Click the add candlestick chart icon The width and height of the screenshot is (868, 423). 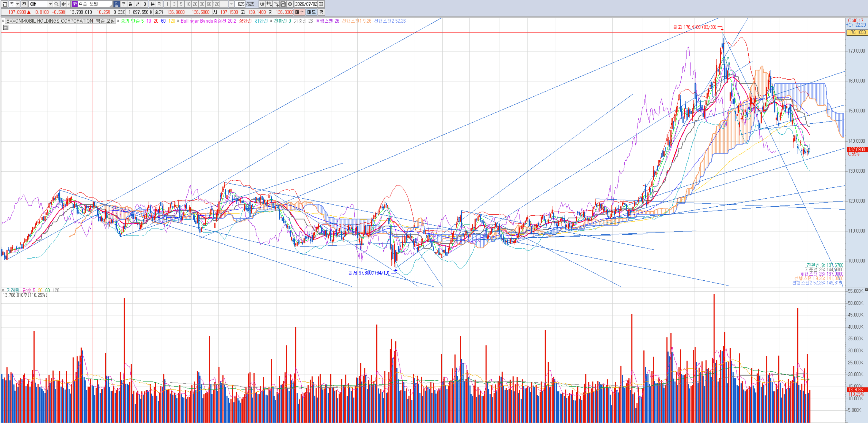269,4
